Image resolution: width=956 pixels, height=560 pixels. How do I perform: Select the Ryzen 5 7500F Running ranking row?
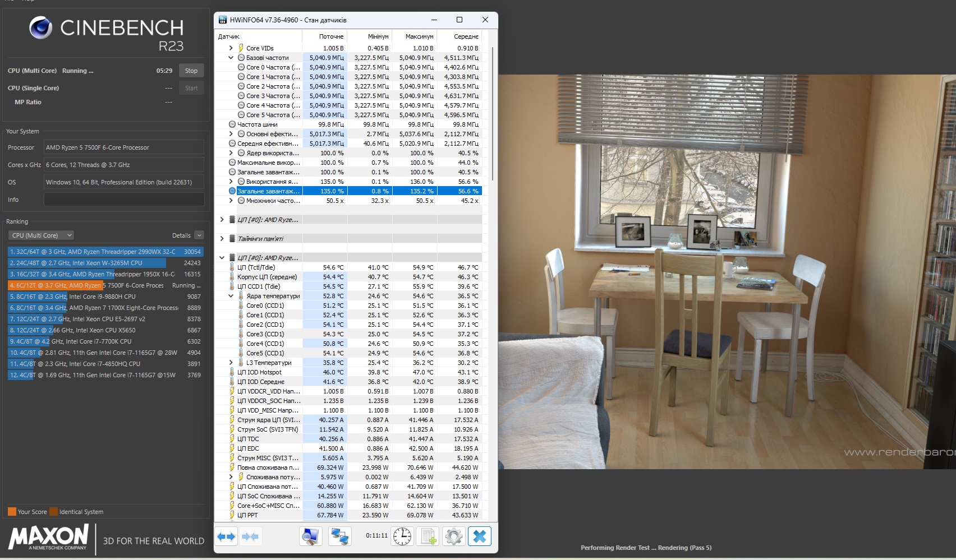click(x=105, y=285)
